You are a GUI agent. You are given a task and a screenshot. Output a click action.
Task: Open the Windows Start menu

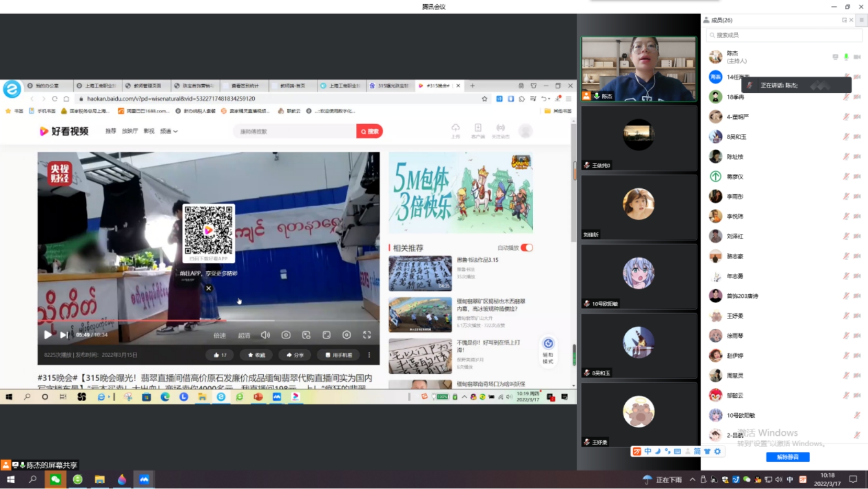pos(10,479)
